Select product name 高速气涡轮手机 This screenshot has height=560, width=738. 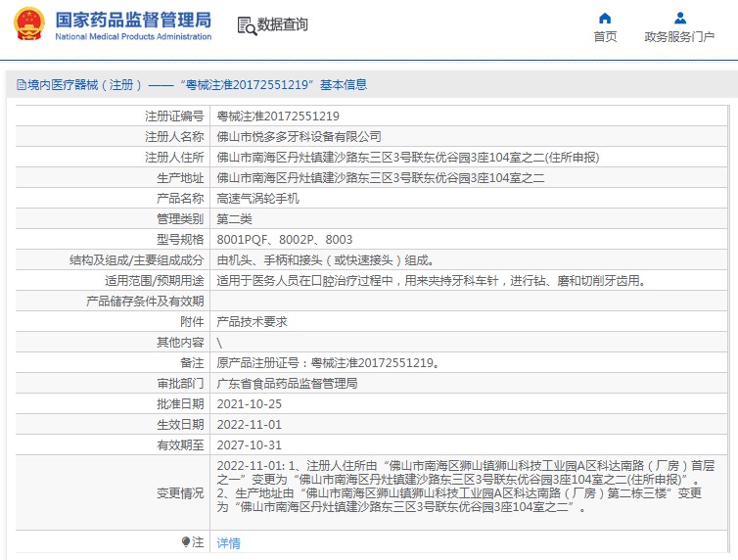tap(257, 199)
